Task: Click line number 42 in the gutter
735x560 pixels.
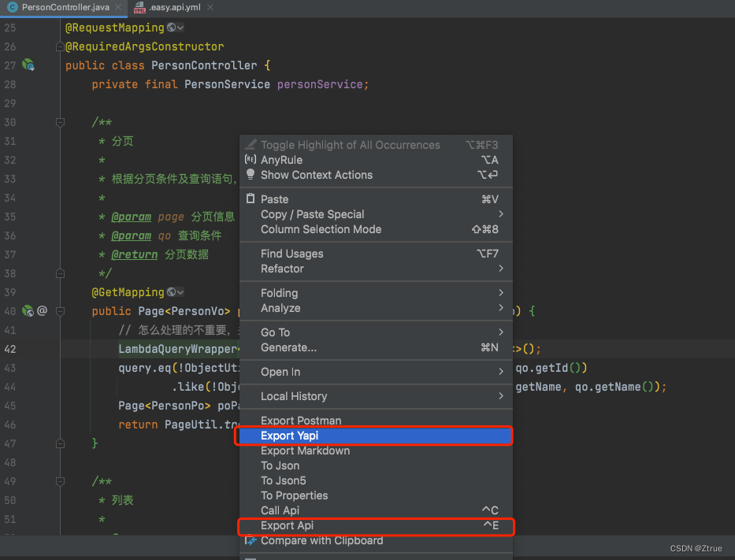Action: click(x=10, y=349)
